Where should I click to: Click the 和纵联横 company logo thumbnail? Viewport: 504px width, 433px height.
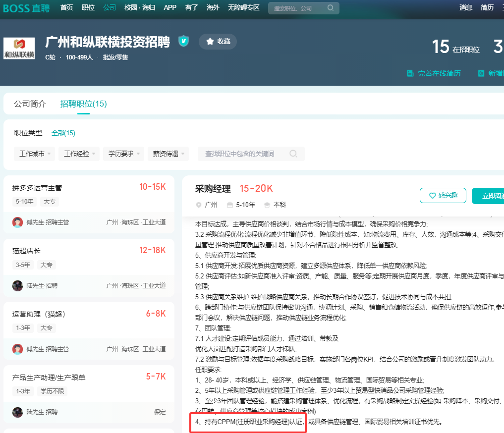[x=19, y=48]
